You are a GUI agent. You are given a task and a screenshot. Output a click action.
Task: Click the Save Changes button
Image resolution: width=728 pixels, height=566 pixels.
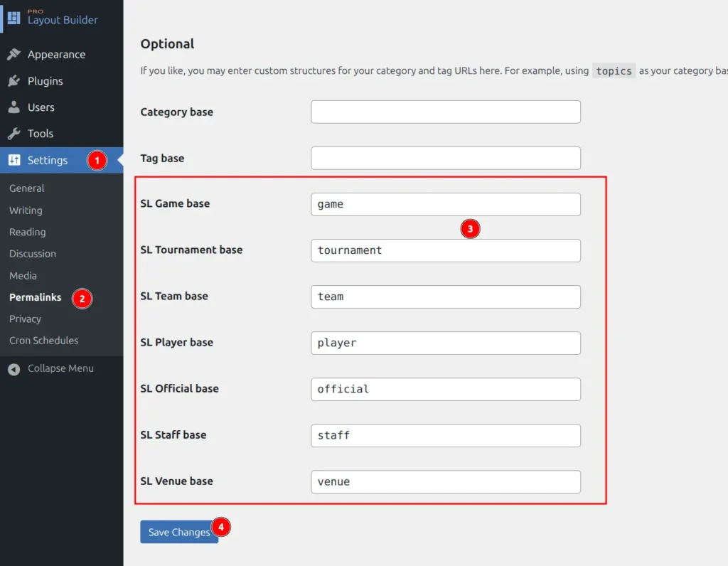click(x=179, y=532)
